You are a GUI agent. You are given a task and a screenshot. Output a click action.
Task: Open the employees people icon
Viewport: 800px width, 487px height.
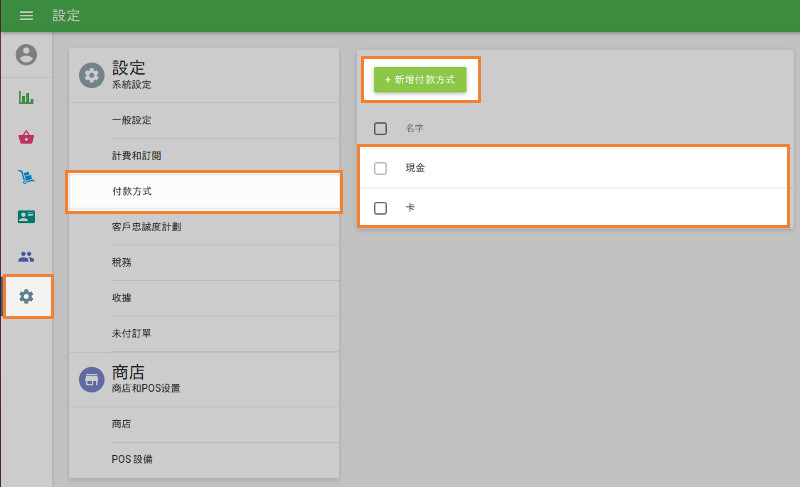coord(27,257)
